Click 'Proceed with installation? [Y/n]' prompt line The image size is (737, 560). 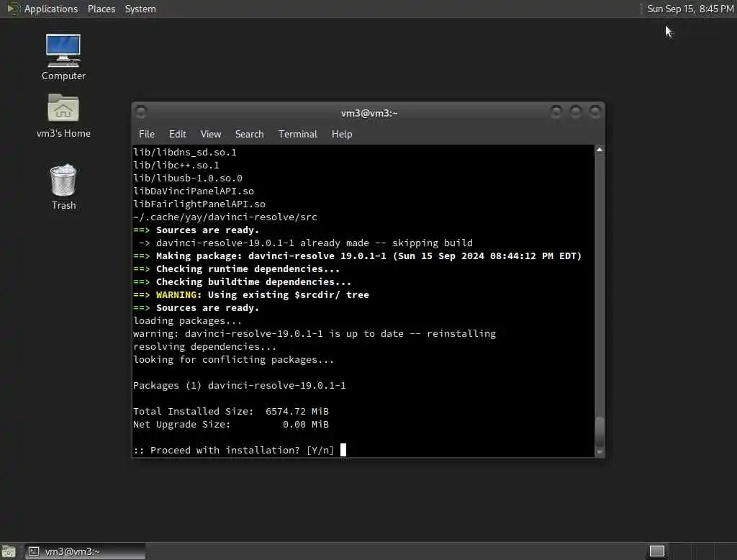(x=234, y=450)
